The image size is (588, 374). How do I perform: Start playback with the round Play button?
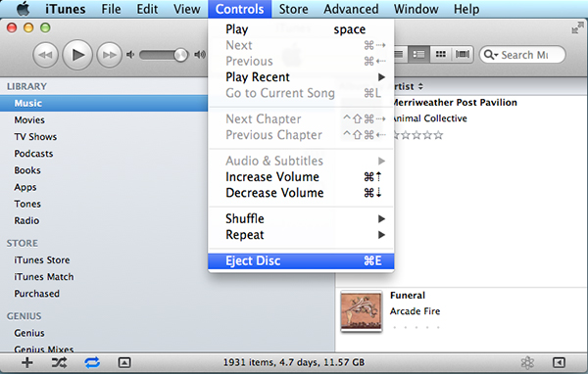[77, 55]
